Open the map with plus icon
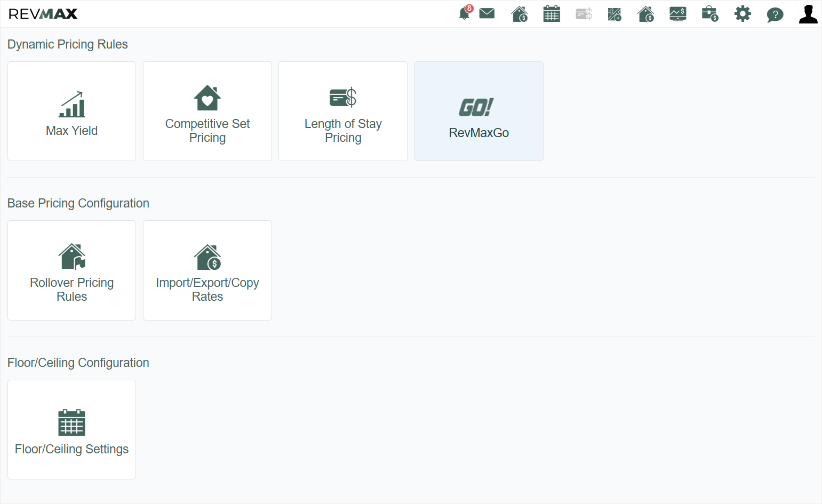This screenshot has width=822, height=504. coord(614,14)
